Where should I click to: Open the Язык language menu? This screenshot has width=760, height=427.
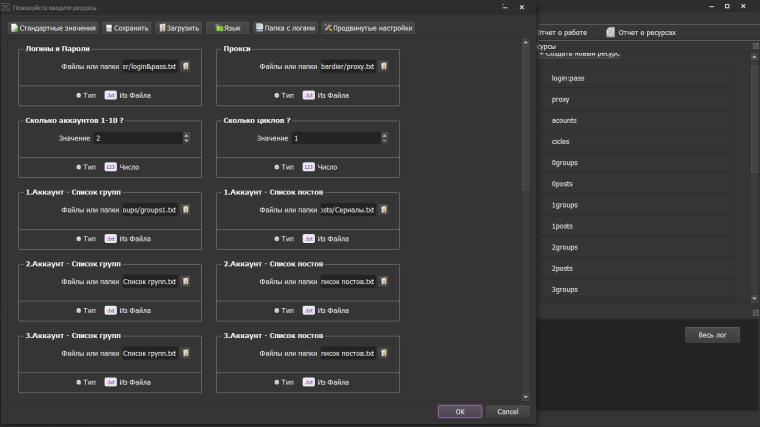click(227, 28)
